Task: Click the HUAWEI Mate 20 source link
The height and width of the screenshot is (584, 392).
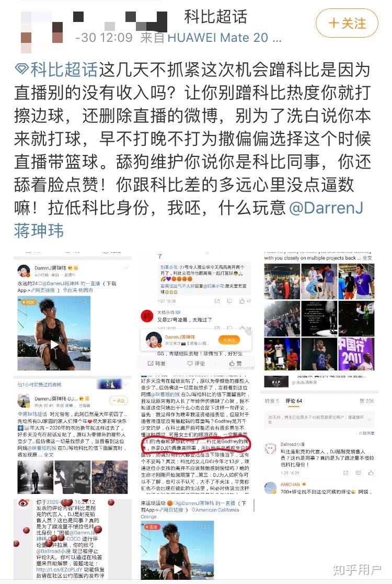Action: tap(225, 37)
